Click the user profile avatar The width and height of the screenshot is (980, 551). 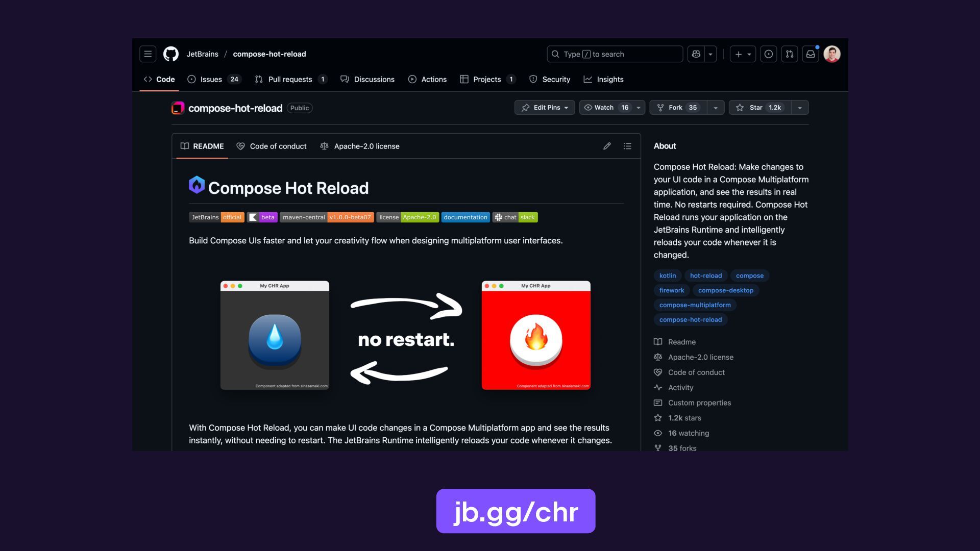tap(831, 54)
